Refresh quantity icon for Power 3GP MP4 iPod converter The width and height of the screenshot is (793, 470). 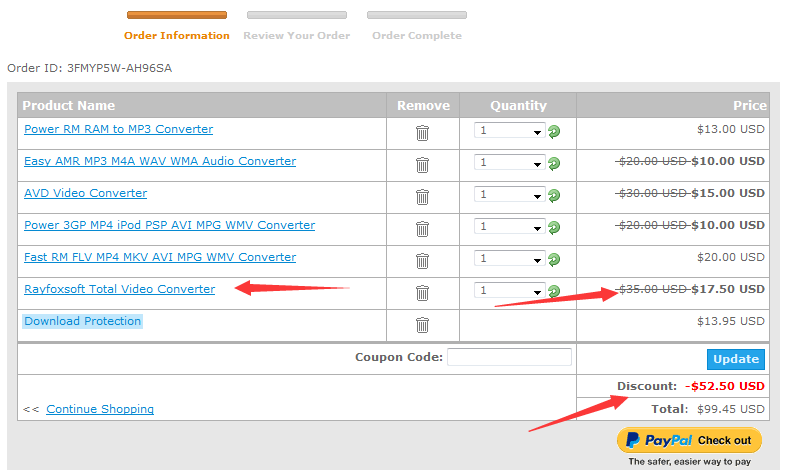pyautogui.click(x=554, y=228)
